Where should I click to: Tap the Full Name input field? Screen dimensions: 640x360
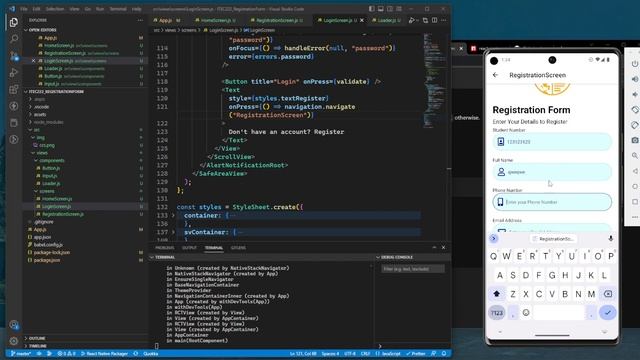click(552, 172)
